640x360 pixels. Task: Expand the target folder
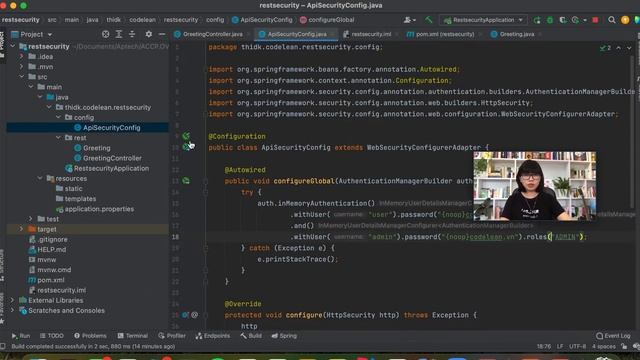[x=22, y=229]
